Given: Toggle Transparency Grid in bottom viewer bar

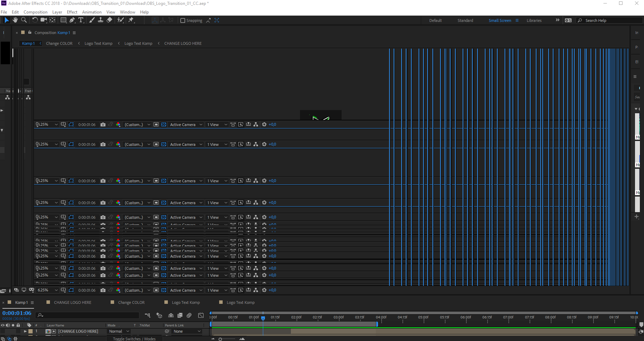Looking at the screenshot, I should pyautogui.click(x=164, y=290).
